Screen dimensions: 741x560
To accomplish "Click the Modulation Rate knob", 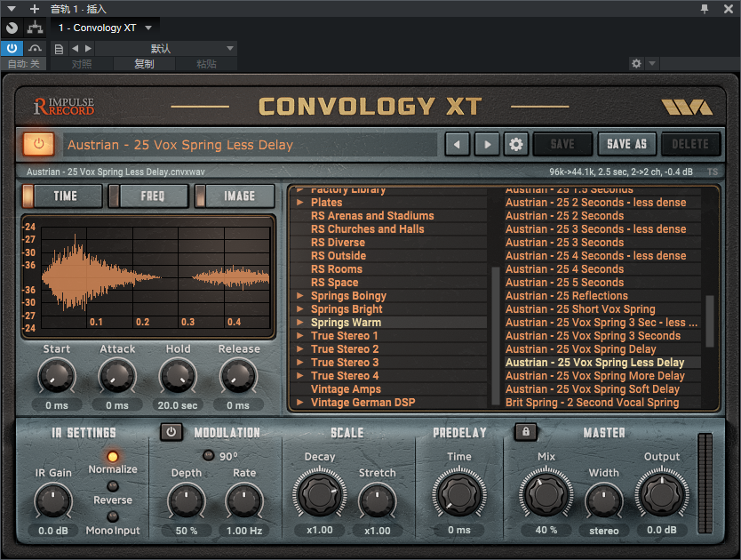I will coord(243,501).
